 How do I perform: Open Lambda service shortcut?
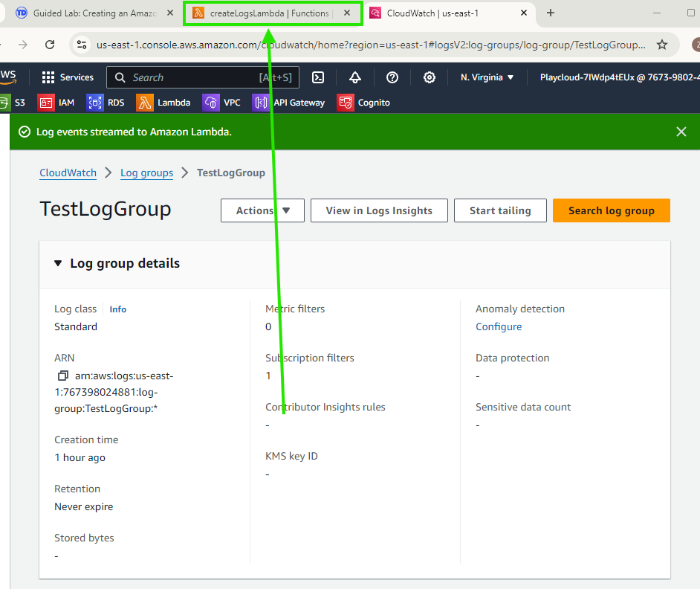pos(163,103)
